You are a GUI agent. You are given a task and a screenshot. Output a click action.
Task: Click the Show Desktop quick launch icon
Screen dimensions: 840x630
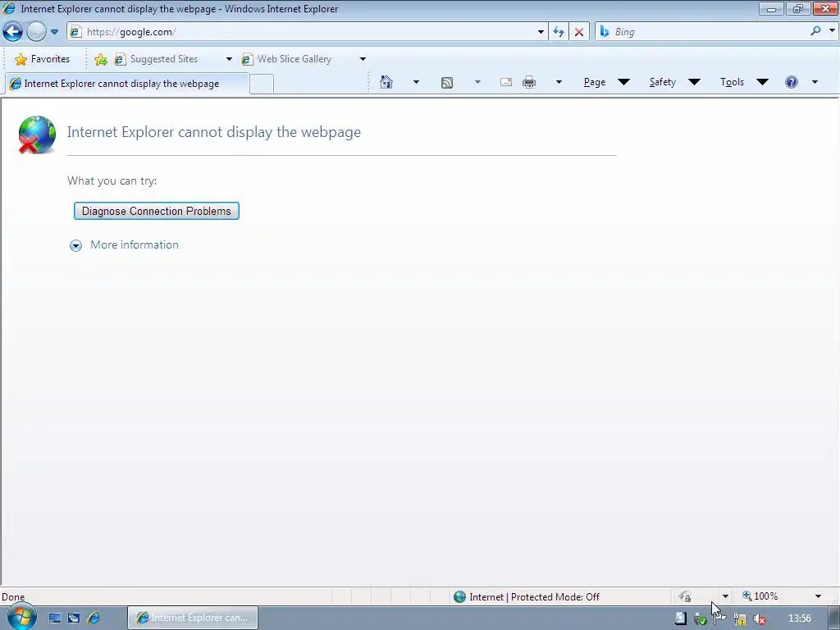click(55, 619)
